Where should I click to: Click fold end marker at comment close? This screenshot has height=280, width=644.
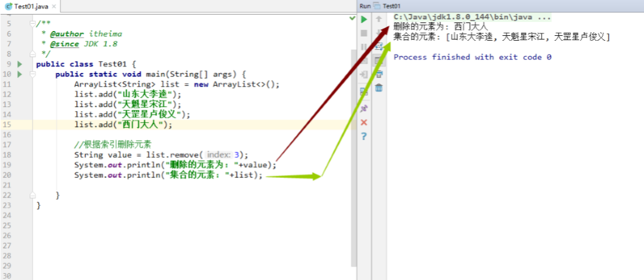pyautogui.click(x=33, y=54)
